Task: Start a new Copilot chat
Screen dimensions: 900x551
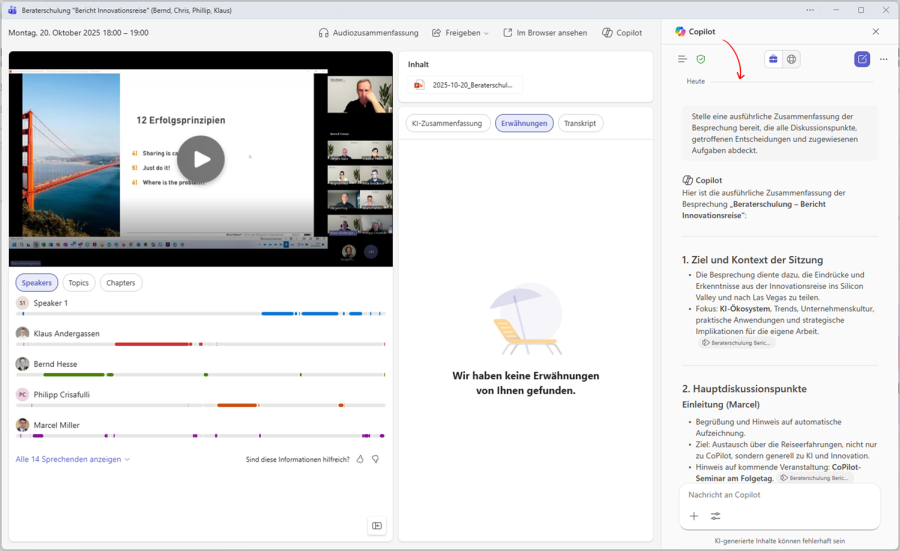Action: [x=862, y=59]
